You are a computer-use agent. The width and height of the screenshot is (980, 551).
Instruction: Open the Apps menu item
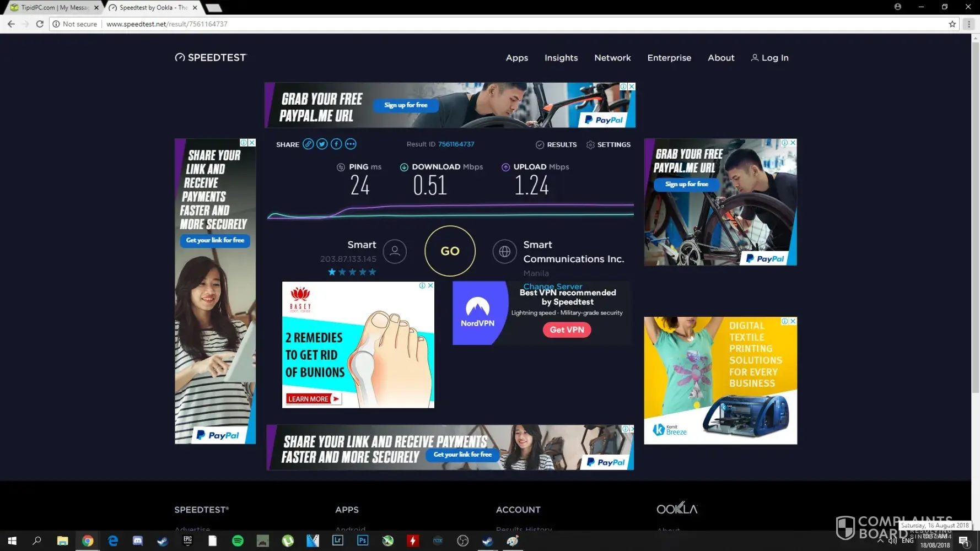point(516,58)
